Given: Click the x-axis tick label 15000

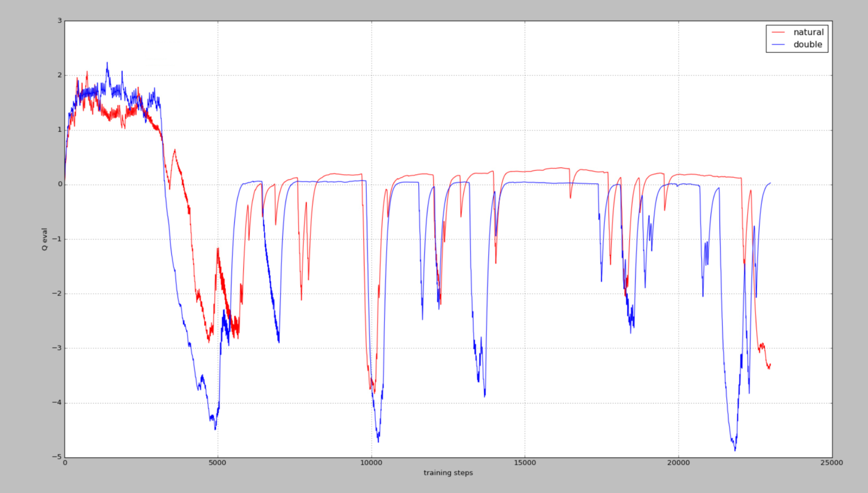Looking at the screenshot, I should point(524,462).
